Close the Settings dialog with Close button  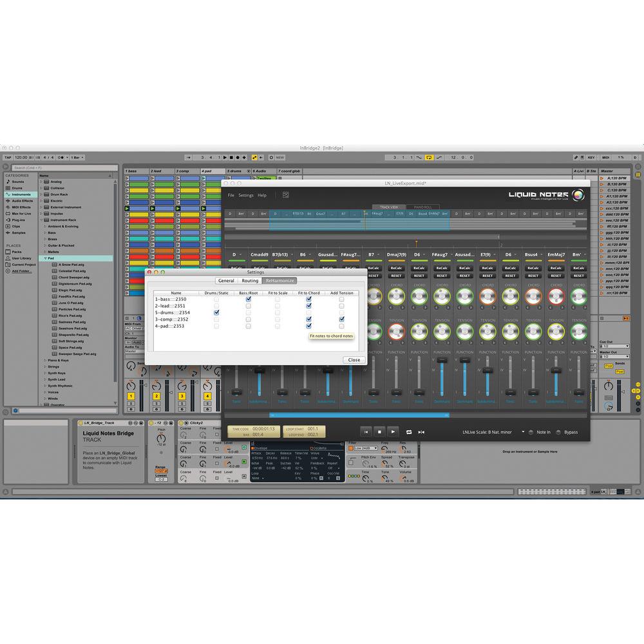pyautogui.click(x=354, y=360)
